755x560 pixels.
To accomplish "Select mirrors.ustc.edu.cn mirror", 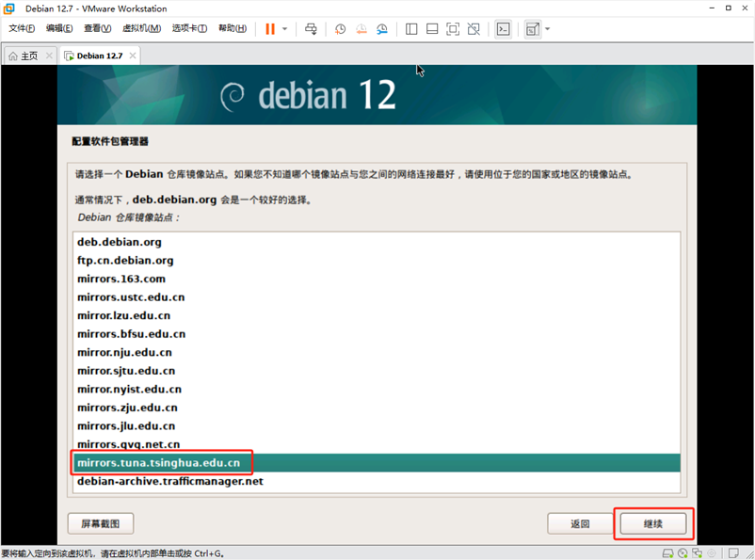I will [x=377, y=297].
